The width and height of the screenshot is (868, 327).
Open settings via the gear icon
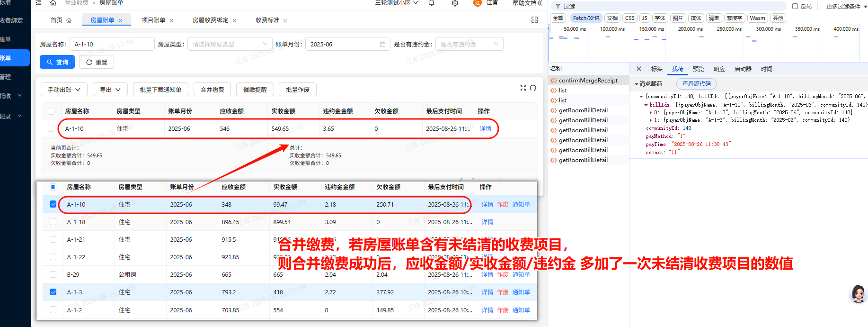pos(454,3)
